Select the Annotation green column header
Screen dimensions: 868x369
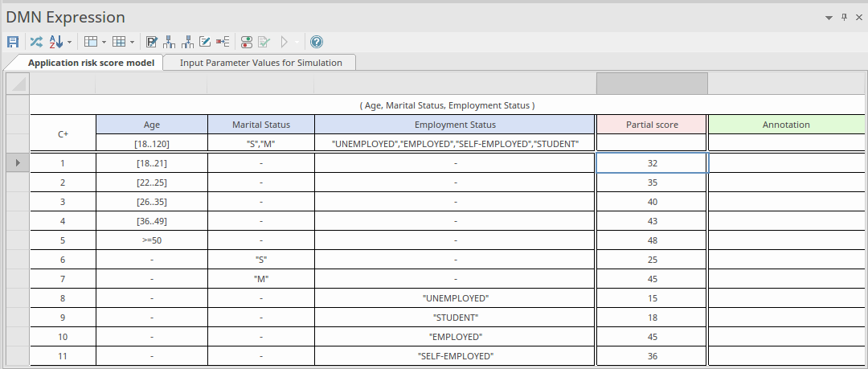point(785,125)
